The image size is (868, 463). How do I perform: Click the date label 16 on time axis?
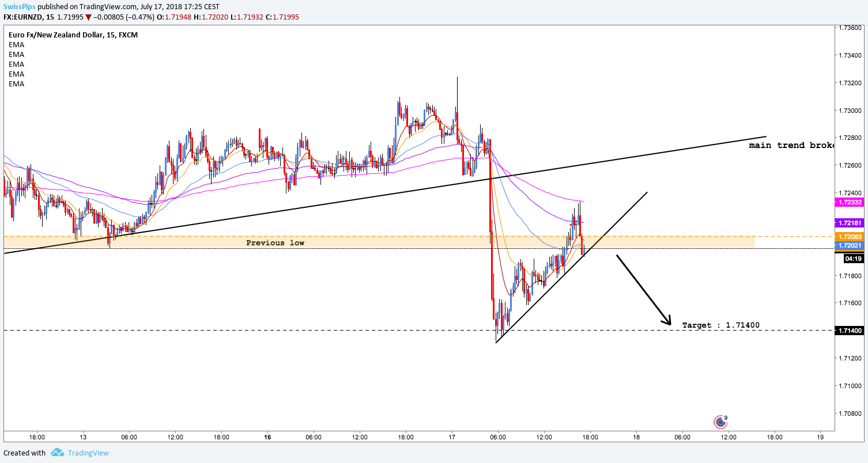click(x=267, y=437)
